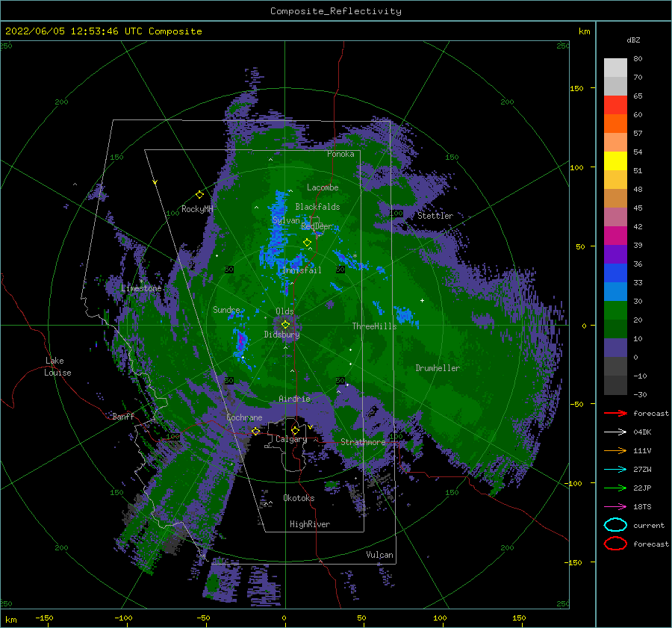Click the yellow diamond marker above Calgary
672x628 pixels.
[295, 430]
